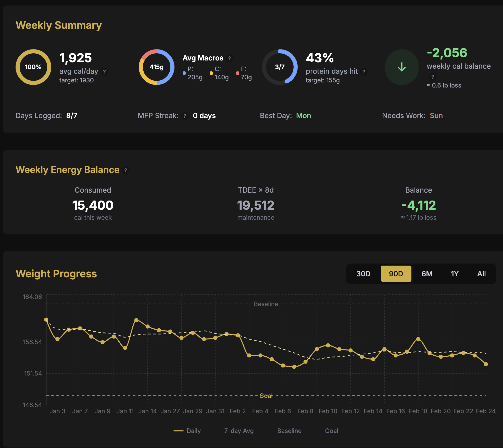Click the green downward arrow deficit icon
Image resolution: width=503 pixels, height=448 pixels.
click(x=401, y=67)
